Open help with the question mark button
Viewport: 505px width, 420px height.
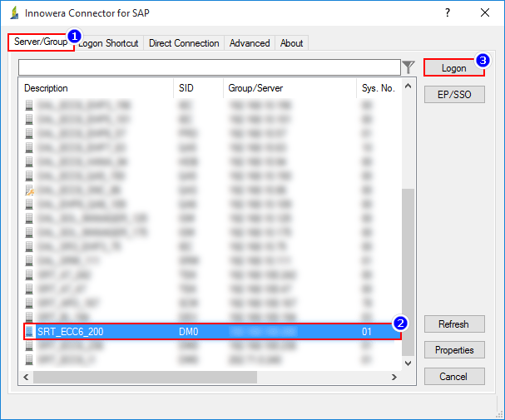(448, 12)
